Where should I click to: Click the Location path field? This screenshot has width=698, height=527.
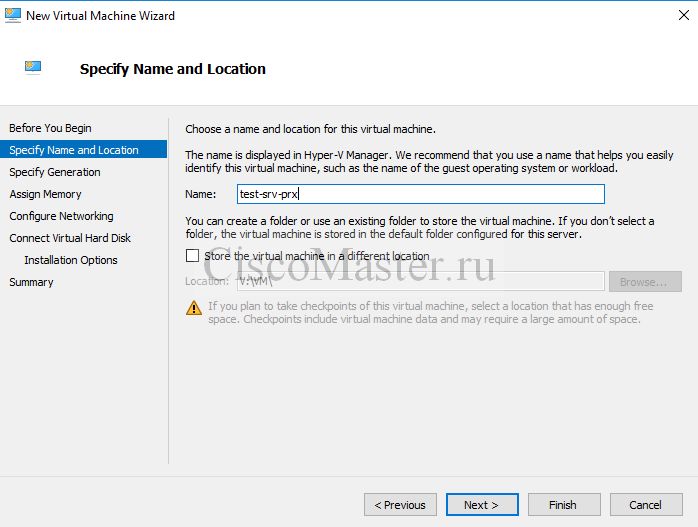pos(421,281)
